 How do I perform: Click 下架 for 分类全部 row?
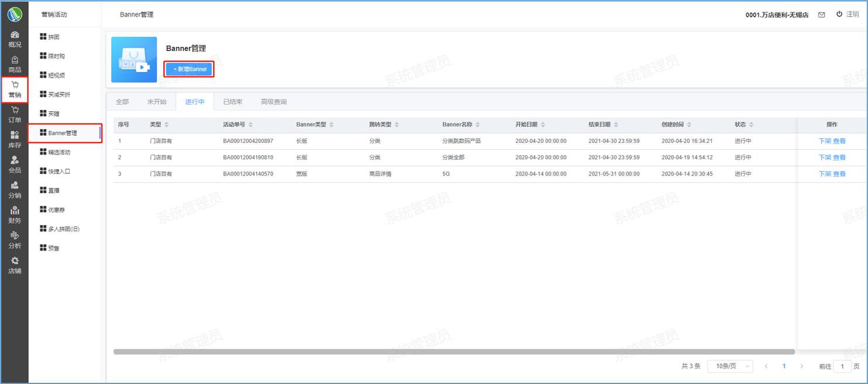825,157
